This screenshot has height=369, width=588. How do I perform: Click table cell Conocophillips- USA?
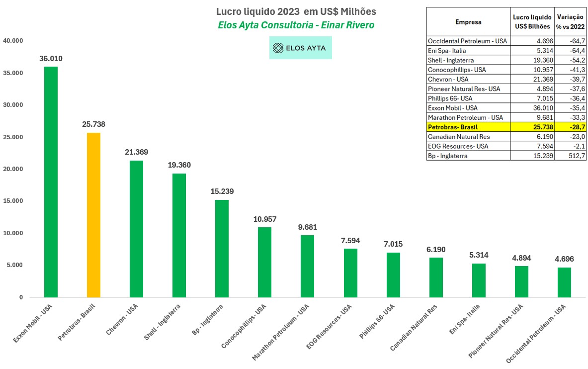(468, 70)
